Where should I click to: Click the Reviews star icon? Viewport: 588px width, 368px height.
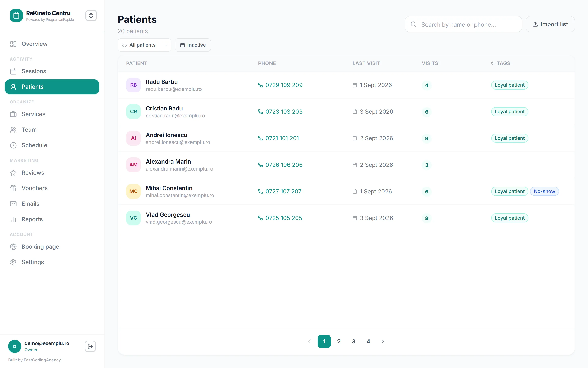click(13, 173)
